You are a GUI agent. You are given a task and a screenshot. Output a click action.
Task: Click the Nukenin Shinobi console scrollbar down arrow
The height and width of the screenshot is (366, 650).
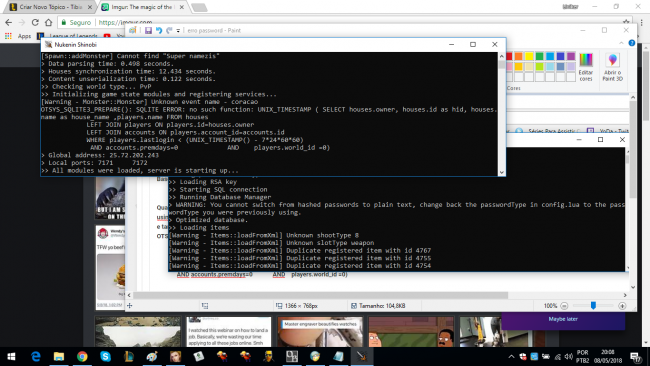coord(502,172)
